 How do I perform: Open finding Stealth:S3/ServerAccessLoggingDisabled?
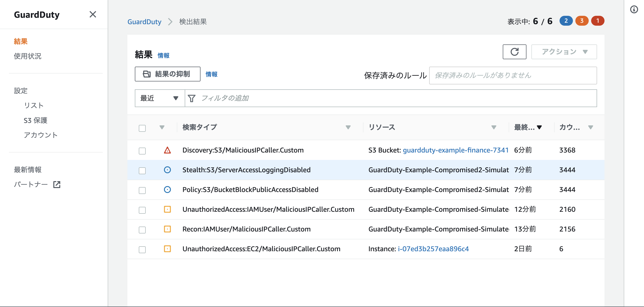(246, 170)
